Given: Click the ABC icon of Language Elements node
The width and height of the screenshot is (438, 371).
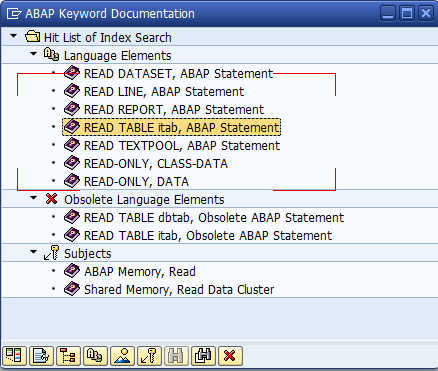Looking at the screenshot, I should [51, 54].
